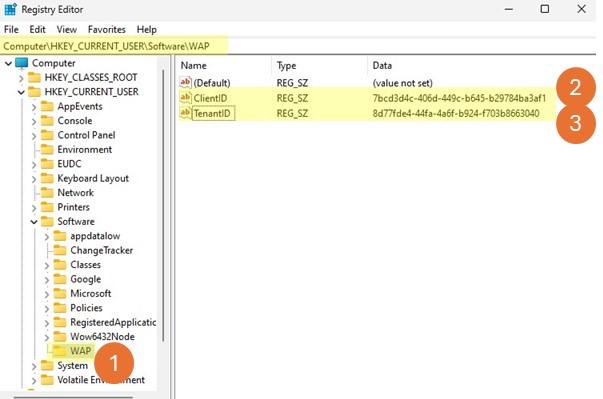
Task: Select the (Default) value name
Action: click(212, 83)
